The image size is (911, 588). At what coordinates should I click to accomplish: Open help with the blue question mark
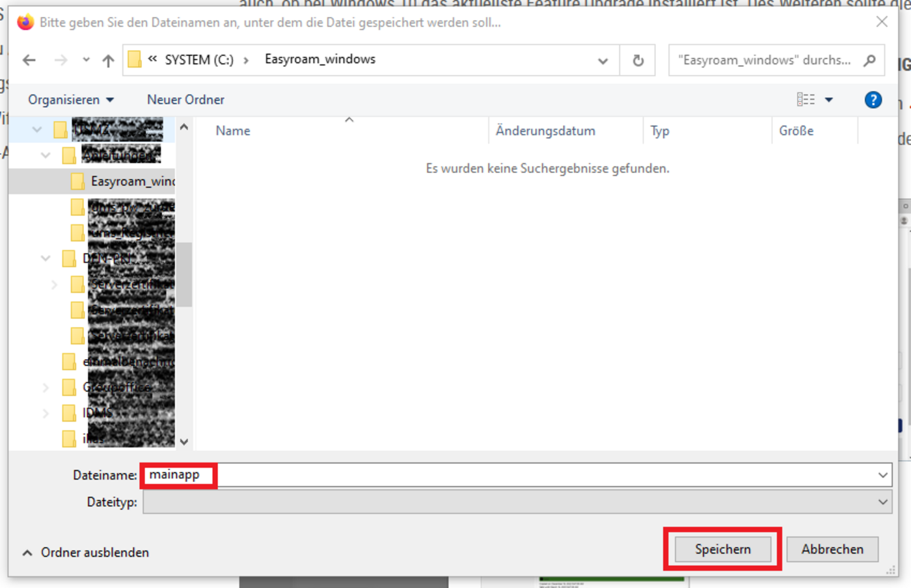pyautogui.click(x=873, y=100)
